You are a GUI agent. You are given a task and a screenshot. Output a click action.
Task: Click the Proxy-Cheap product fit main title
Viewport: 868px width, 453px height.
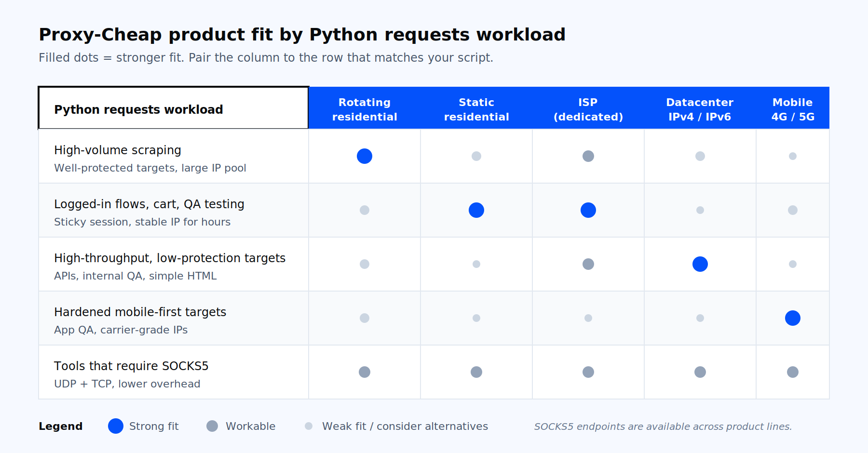click(302, 35)
